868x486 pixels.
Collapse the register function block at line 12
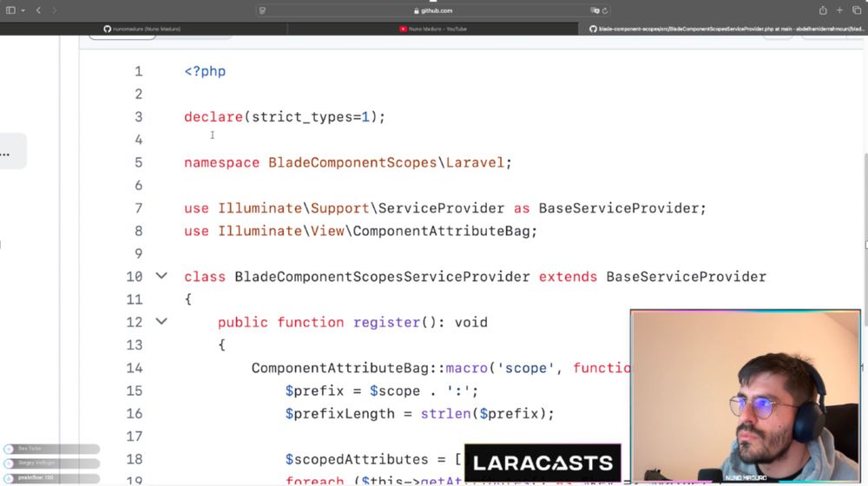(x=161, y=321)
